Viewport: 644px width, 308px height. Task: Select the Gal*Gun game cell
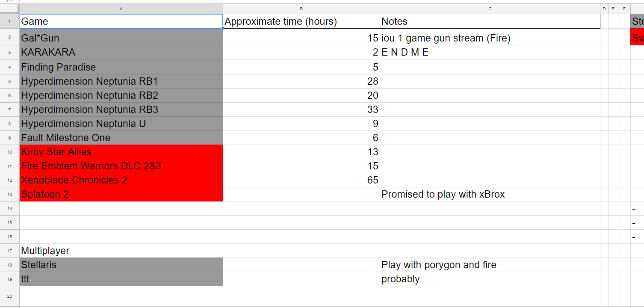[121, 38]
